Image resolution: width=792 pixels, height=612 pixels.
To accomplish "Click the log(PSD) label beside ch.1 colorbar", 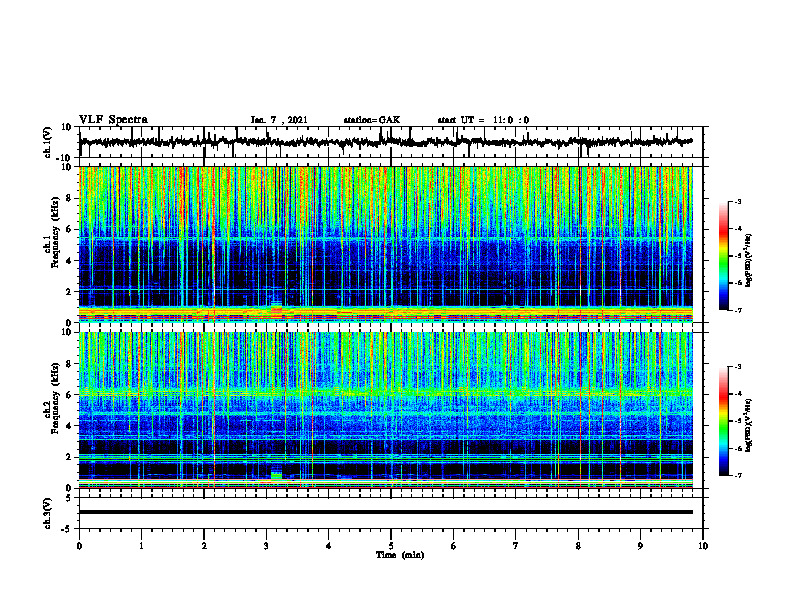I will pos(748,261).
